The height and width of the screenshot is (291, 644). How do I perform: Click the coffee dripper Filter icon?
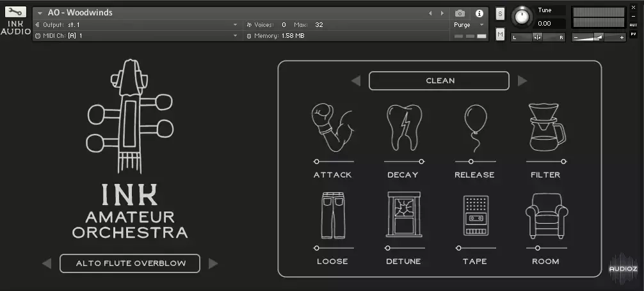[x=546, y=126]
